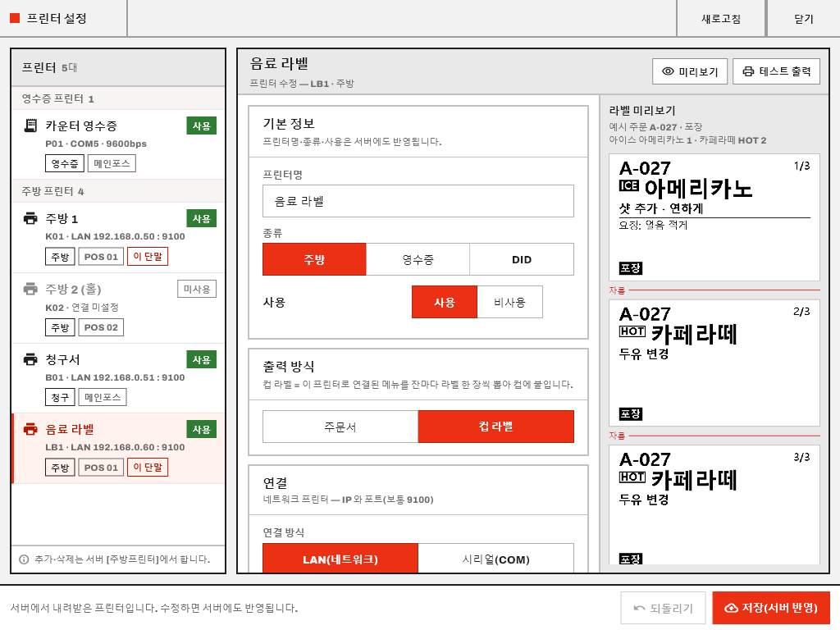Click the printer icon beside 주방 1
The height and width of the screenshot is (630, 840).
[31, 218]
